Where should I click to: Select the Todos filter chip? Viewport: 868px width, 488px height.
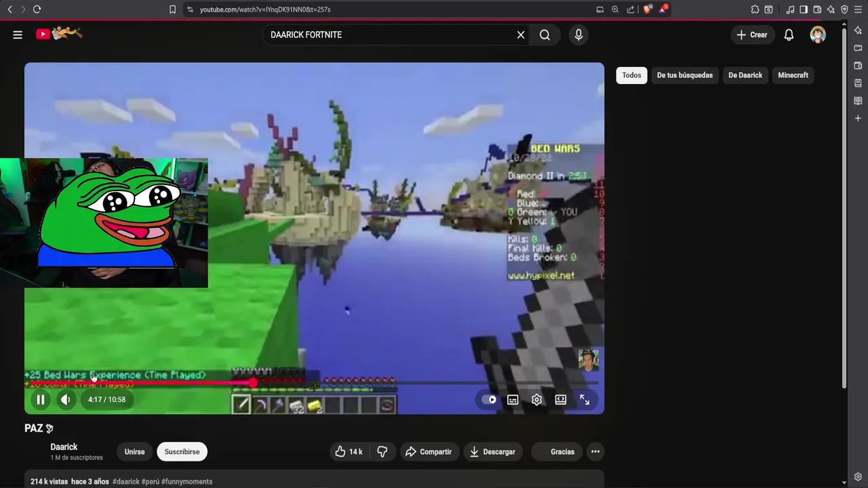click(631, 75)
